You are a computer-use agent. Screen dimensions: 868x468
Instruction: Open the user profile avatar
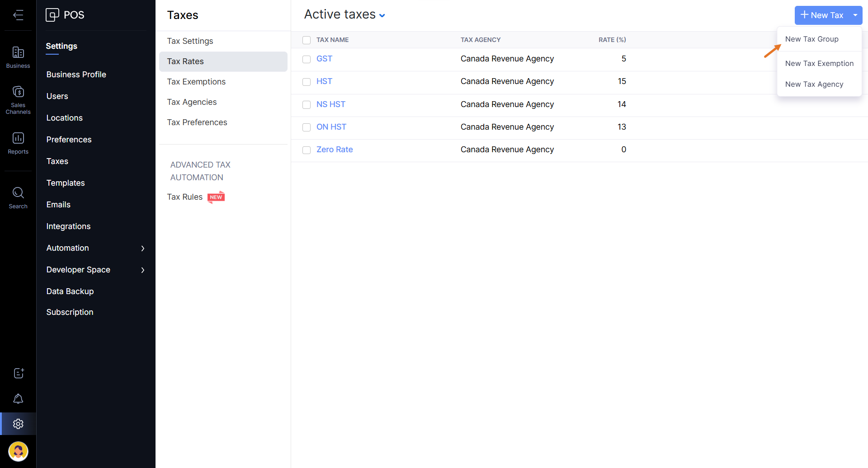(18, 451)
